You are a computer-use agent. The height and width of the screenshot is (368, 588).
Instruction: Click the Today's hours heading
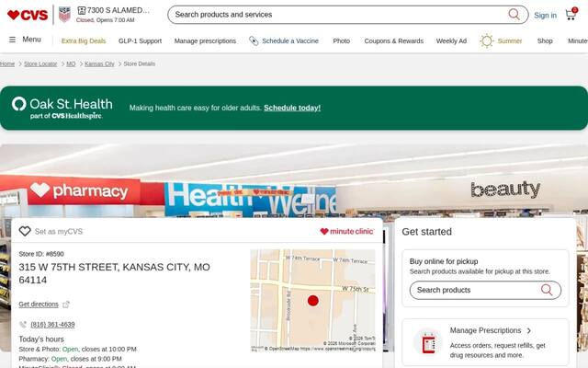(x=41, y=339)
